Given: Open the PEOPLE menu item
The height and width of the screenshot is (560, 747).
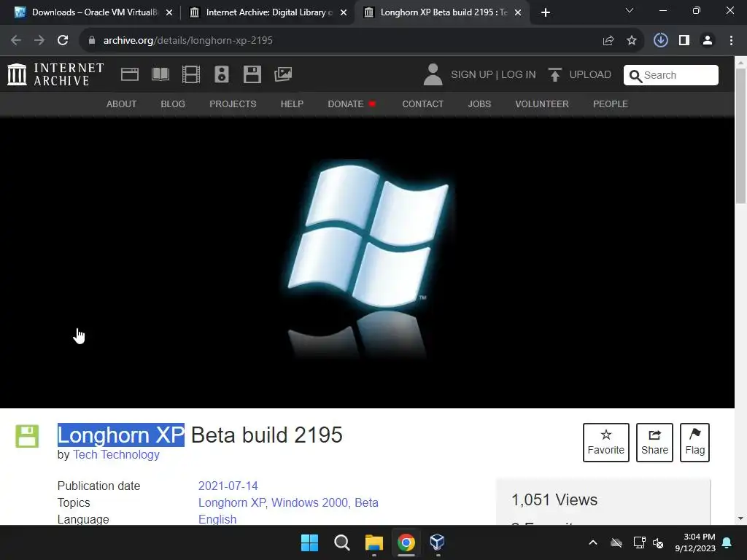Looking at the screenshot, I should point(611,104).
